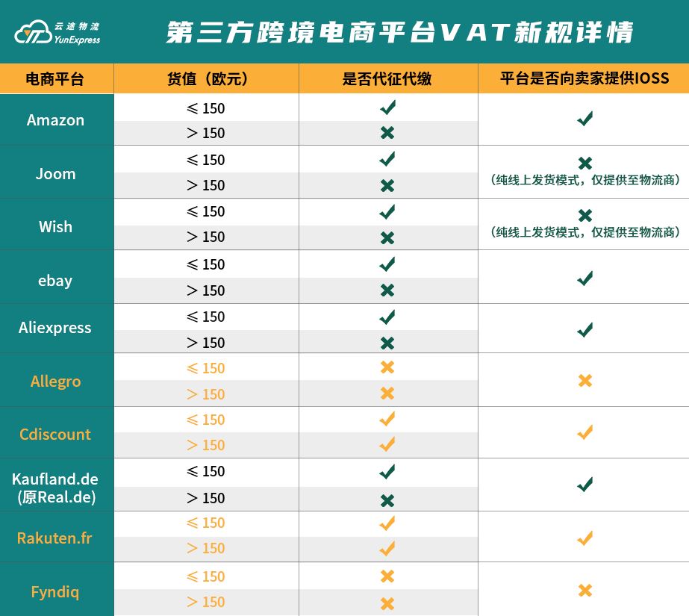
Task: Click Kaufland.de's ≤150 checkmark under 是否代征代缴
Action: (x=387, y=471)
